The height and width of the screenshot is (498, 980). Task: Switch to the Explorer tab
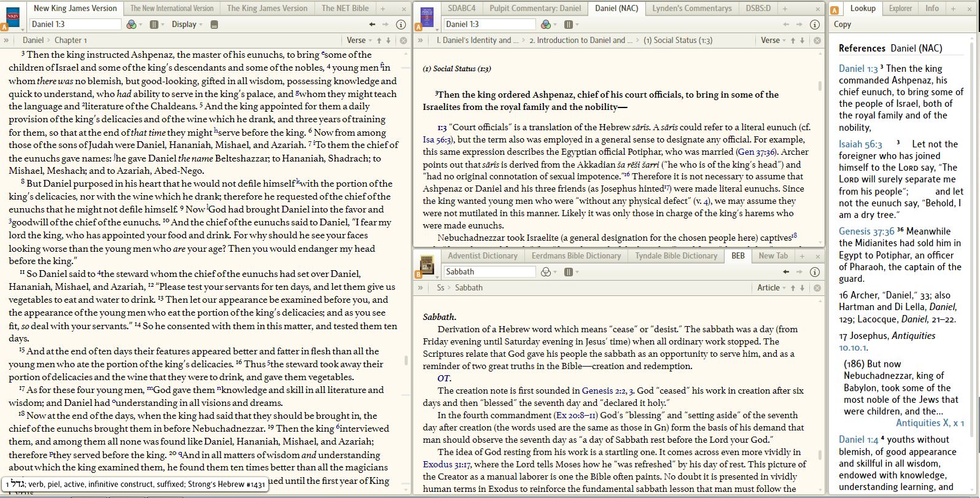pyautogui.click(x=900, y=9)
